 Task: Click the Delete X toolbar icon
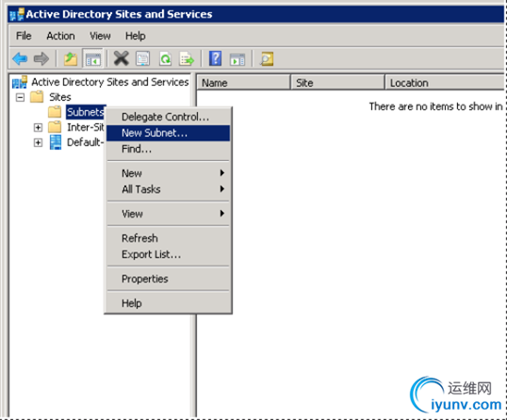(x=122, y=58)
